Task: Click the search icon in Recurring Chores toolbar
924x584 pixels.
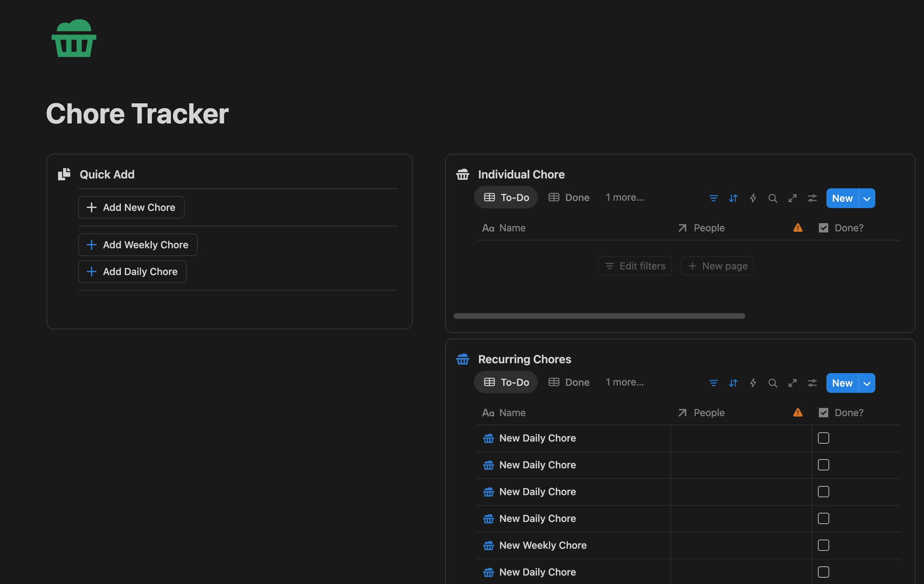Action: pyautogui.click(x=772, y=383)
